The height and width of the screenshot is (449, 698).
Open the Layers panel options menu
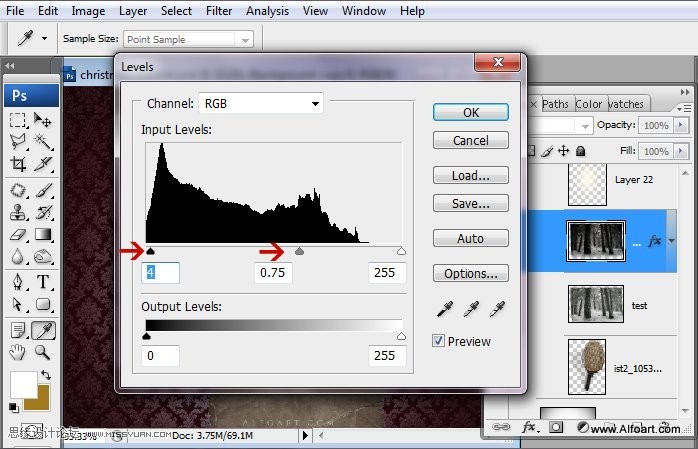coord(684,108)
